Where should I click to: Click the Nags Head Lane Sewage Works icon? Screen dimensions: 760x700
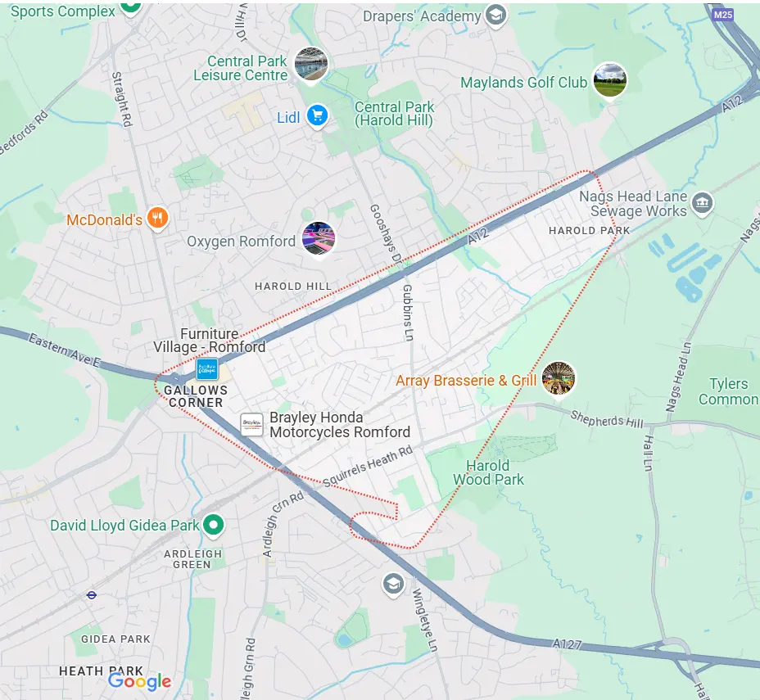[x=703, y=204]
